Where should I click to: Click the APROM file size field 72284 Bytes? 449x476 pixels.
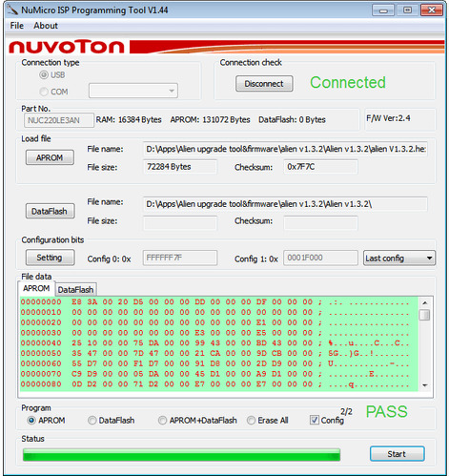(x=180, y=167)
